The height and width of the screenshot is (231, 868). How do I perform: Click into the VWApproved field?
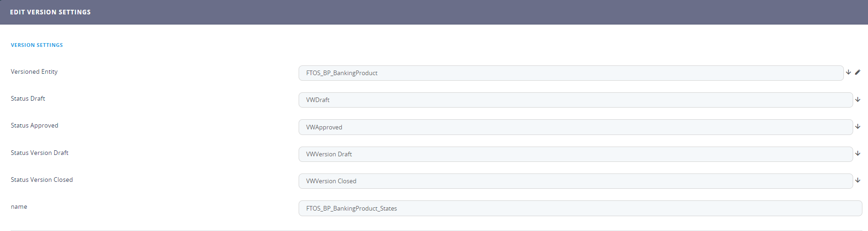pos(575,127)
